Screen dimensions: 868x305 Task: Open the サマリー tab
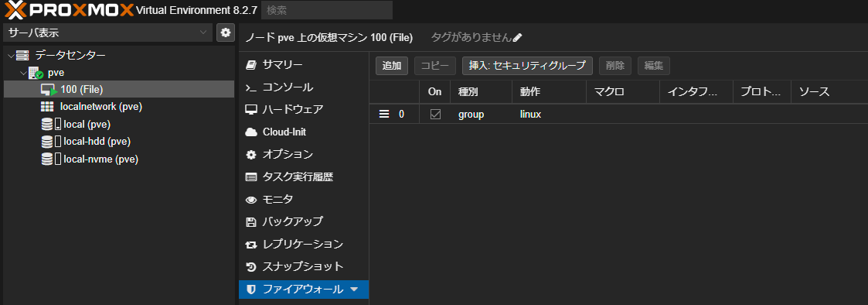coord(304,65)
